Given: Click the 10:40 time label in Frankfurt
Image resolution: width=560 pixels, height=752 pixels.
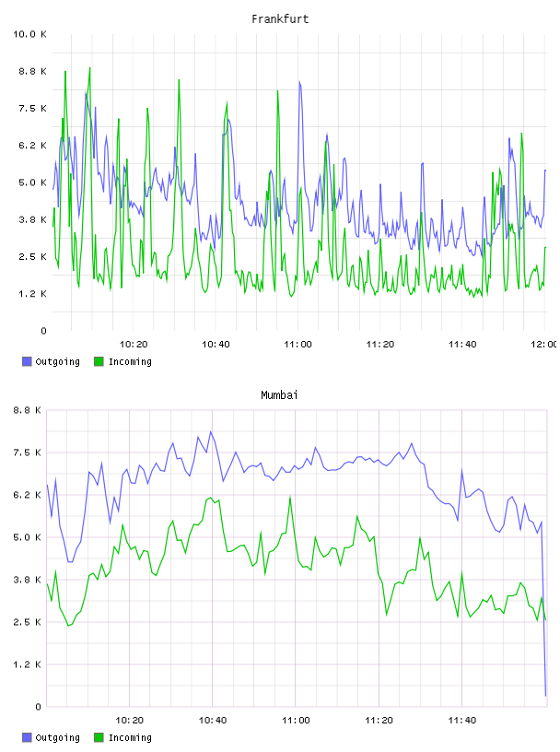Looking at the screenshot, I should pos(216,345).
